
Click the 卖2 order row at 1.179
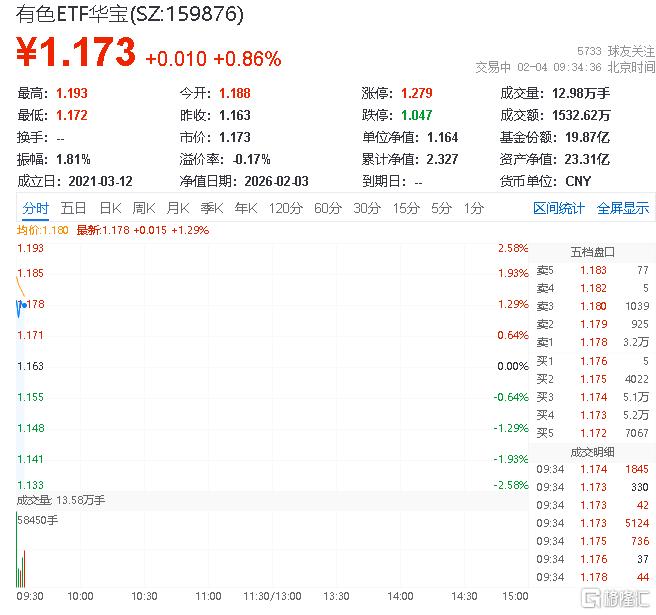[592, 324]
